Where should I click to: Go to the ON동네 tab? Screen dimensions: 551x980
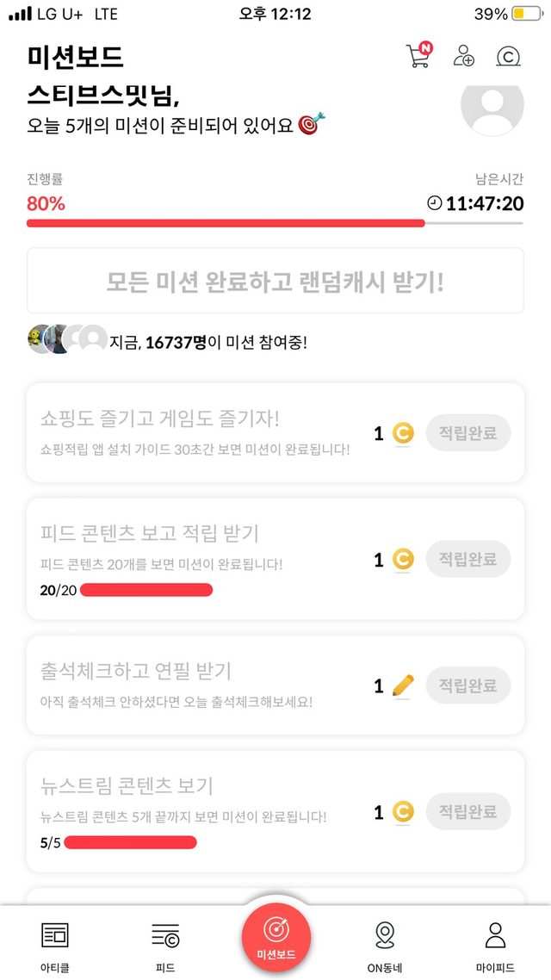[x=385, y=943]
